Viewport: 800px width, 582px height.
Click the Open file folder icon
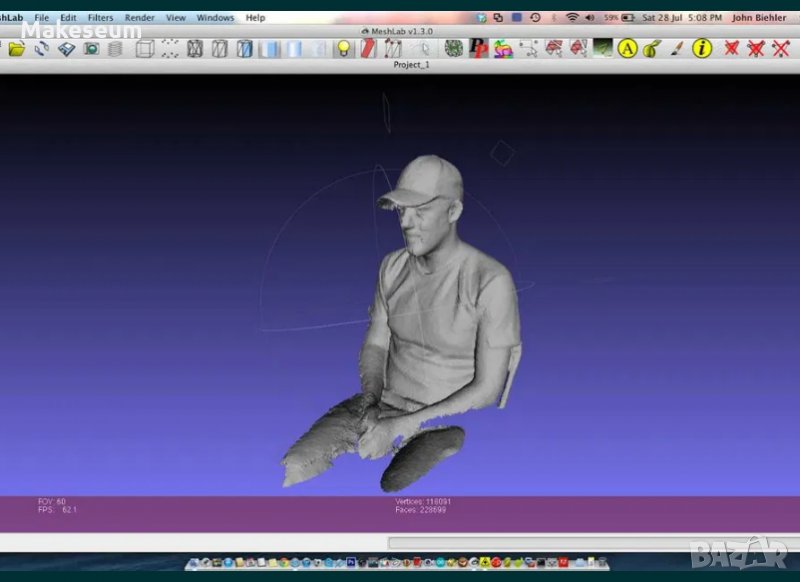coord(17,48)
